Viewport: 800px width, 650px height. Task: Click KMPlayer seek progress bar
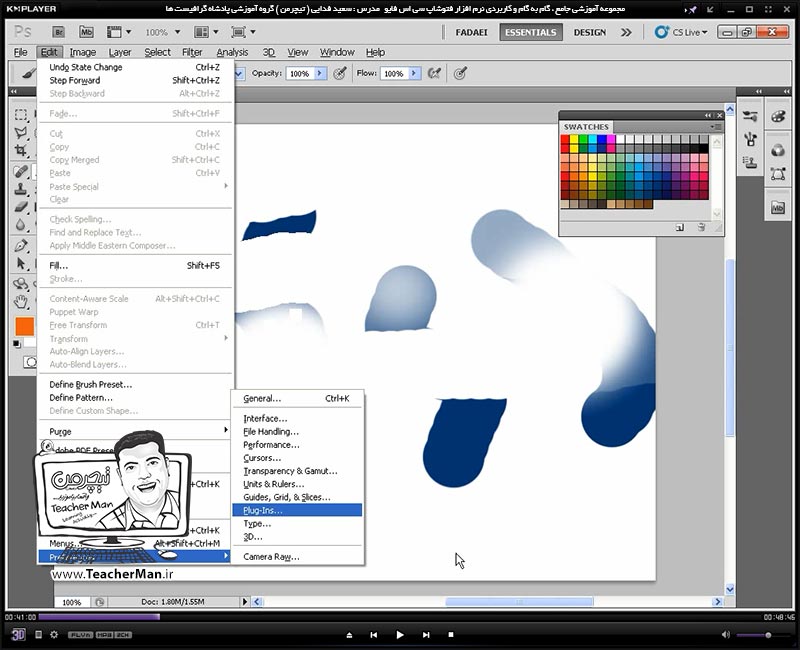click(x=398, y=617)
